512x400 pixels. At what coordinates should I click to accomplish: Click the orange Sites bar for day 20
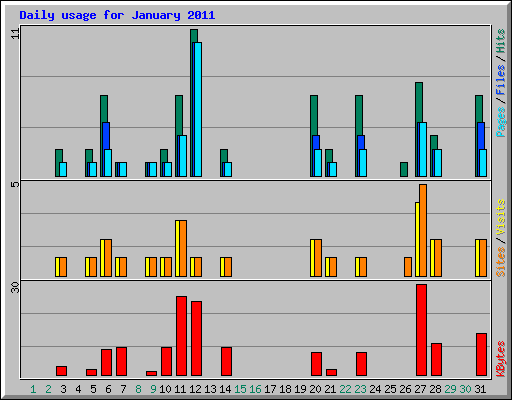click(318, 258)
